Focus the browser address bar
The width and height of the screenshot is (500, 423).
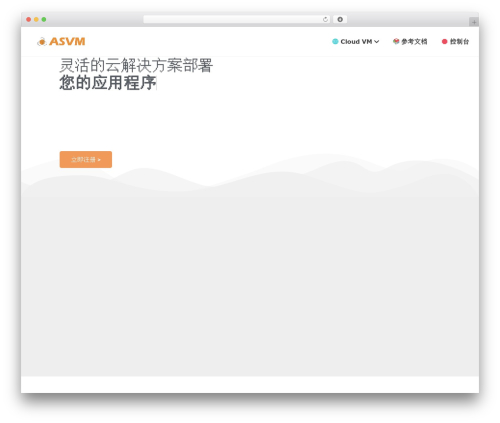[237, 19]
